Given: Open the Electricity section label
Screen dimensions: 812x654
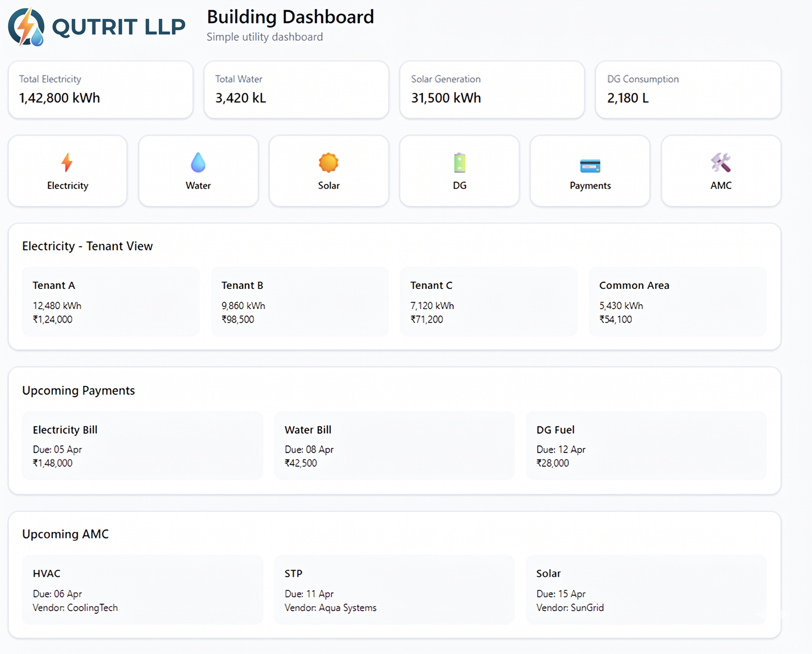Looking at the screenshot, I should click(x=67, y=185).
